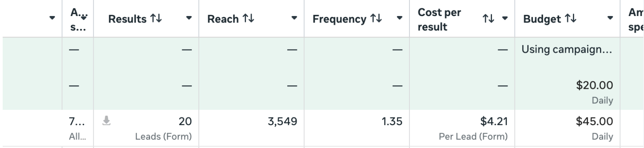This screenshot has height=148, width=644.
Task: Select the $20.00 Daily budget cell
Action: (x=567, y=92)
